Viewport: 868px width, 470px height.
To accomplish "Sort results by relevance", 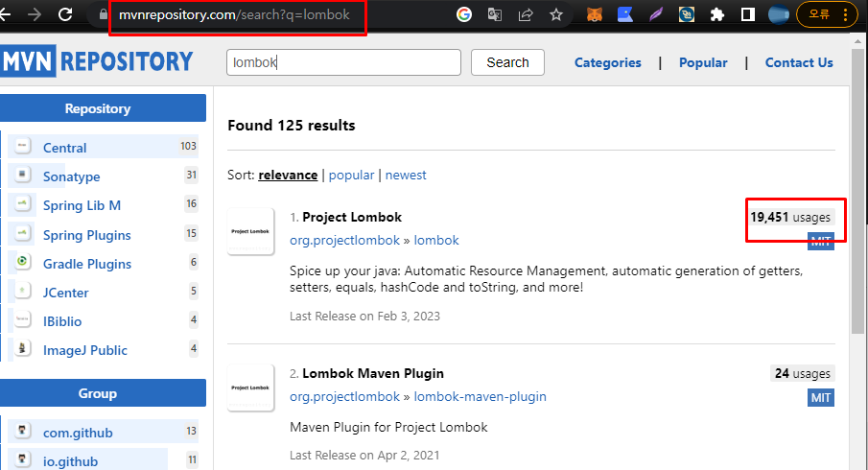I will 288,175.
